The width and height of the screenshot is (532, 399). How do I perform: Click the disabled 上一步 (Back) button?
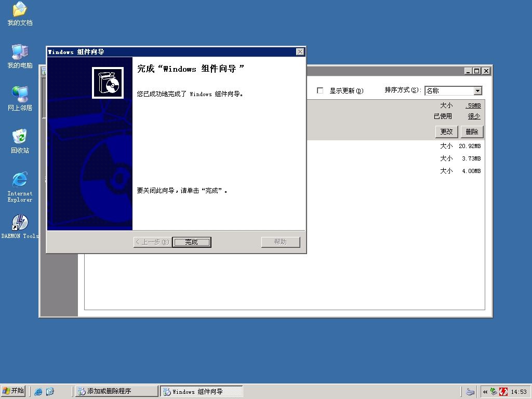tap(153, 242)
